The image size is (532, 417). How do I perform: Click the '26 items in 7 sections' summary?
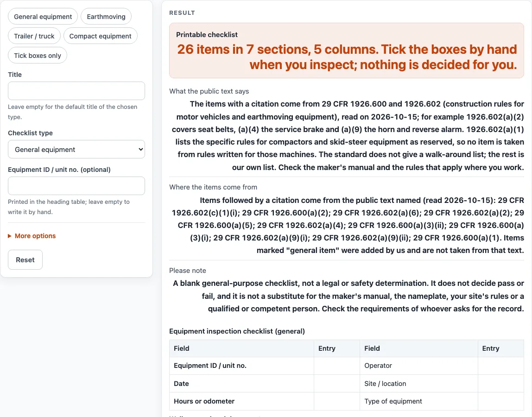pyautogui.click(x=347, y=57)
